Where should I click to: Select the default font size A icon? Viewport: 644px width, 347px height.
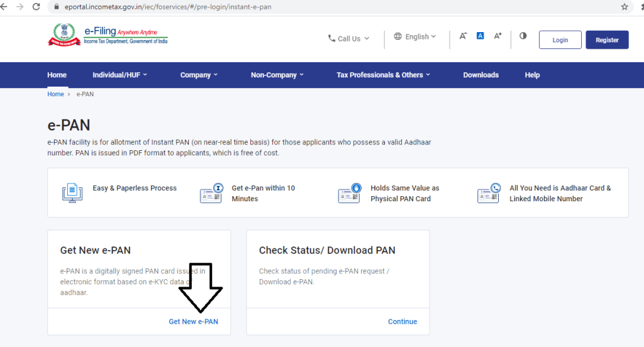[x=480, y=36]
